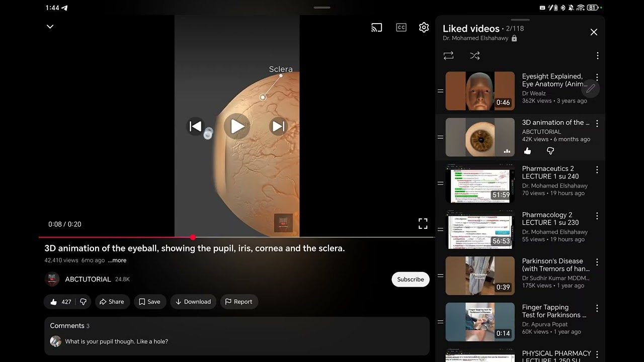
Task: Collapse the video player with the down chevron
Action: coord(50,27)
